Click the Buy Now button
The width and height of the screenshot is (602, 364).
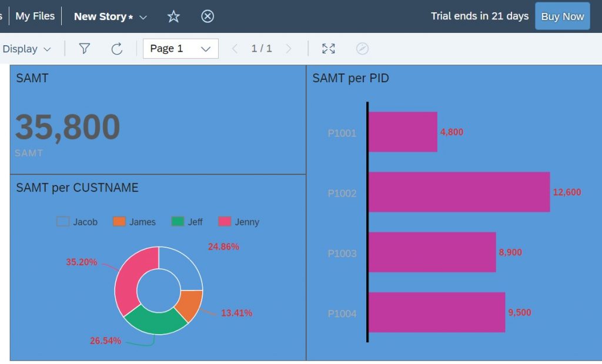pos(563,16)
